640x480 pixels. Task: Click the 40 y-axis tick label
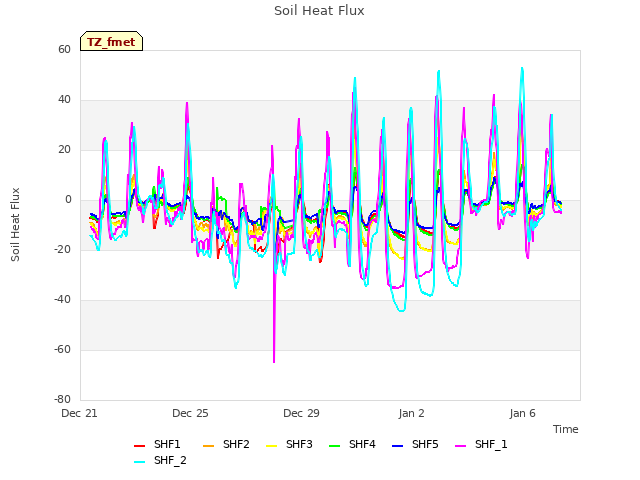(64, 100)
